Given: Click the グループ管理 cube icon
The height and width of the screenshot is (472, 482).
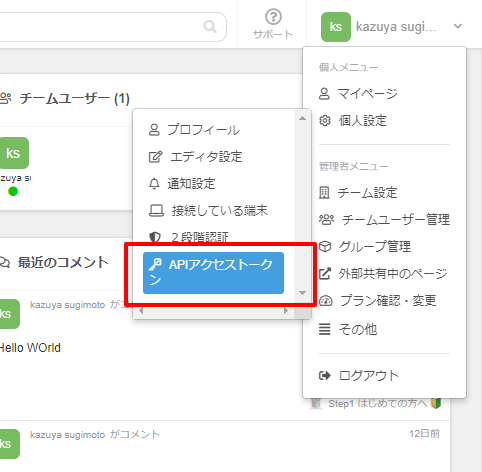Looking at the screenshot, I should click(x=325, y=247).
